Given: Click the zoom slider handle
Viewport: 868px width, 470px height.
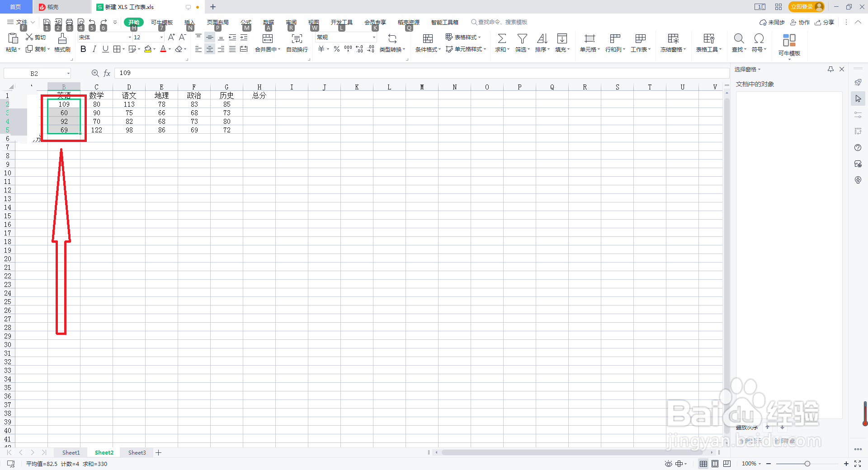Looking at the screenshot, I should [807, 464].
